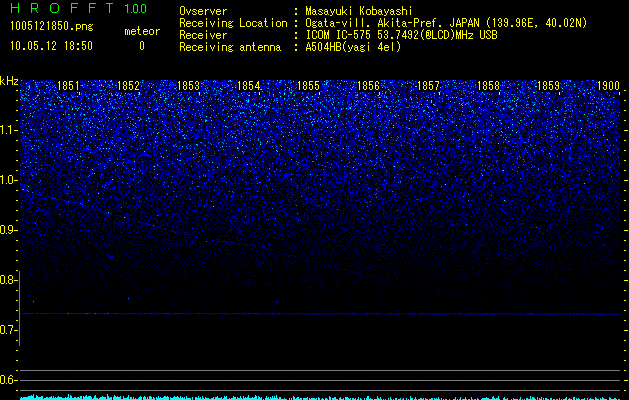This screenshot has width=629, height=400.
Task: Click the 0.7 kHz axis label
Action: (x=9, y=330)
